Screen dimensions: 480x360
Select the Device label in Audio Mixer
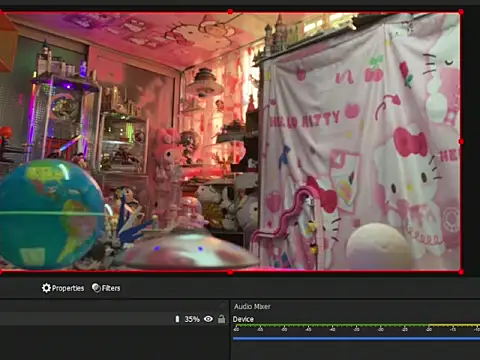click(x=243, y=319)
